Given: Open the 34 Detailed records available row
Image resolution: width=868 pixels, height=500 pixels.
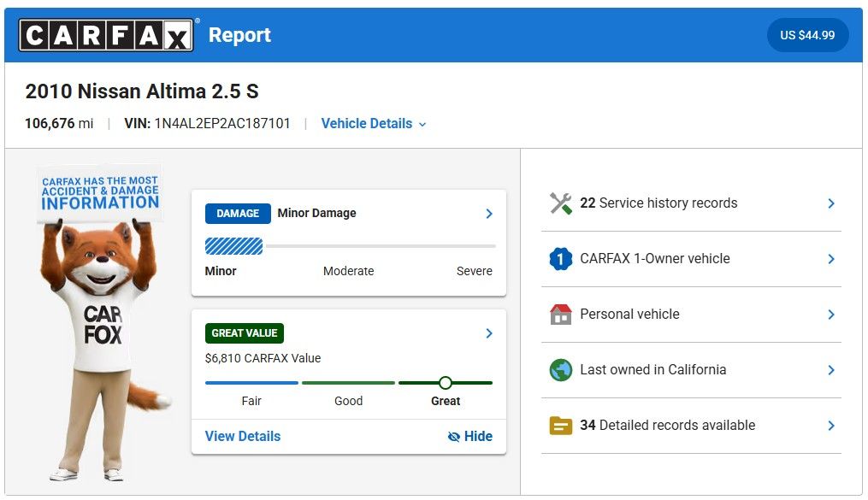Looking at the screenshot, I should [691, 426].
